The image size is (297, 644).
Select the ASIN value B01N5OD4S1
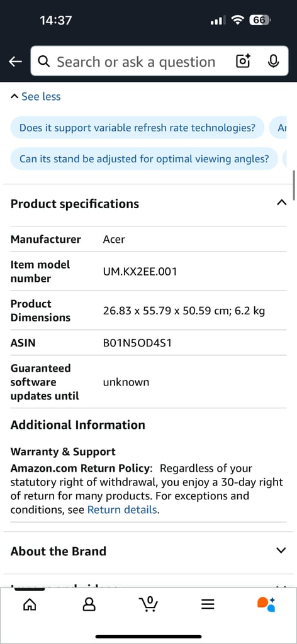coord(137,343)
